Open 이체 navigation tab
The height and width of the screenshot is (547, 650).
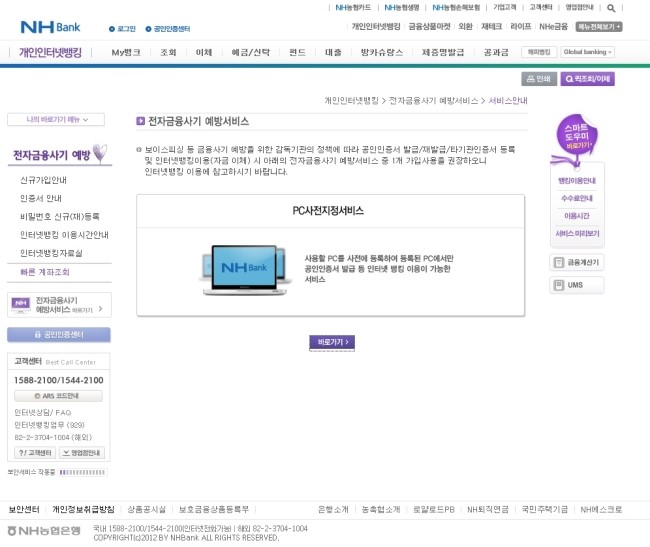pos(204,52)
